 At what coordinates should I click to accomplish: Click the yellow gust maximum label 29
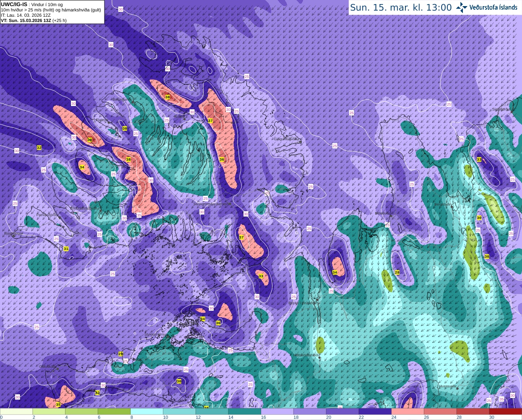[120, 354]
